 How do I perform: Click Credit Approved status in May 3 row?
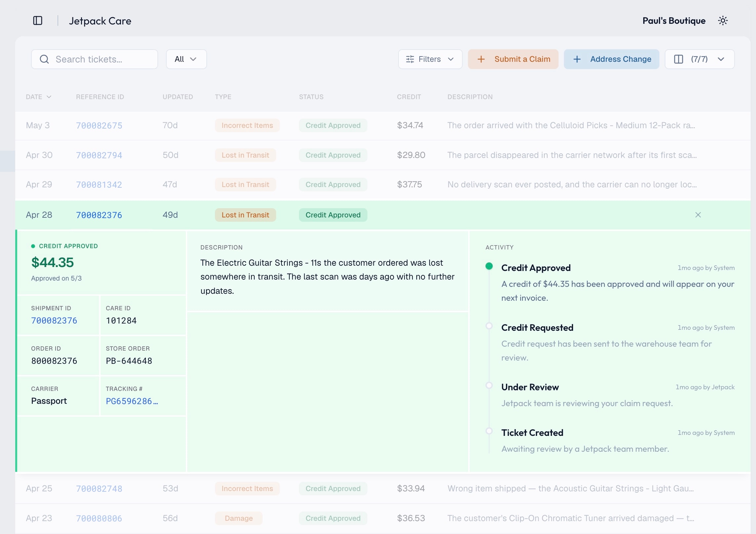333,126
